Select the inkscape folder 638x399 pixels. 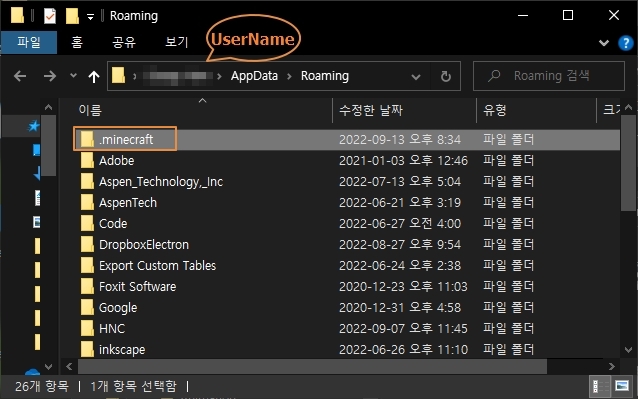[x=122, y=350]
